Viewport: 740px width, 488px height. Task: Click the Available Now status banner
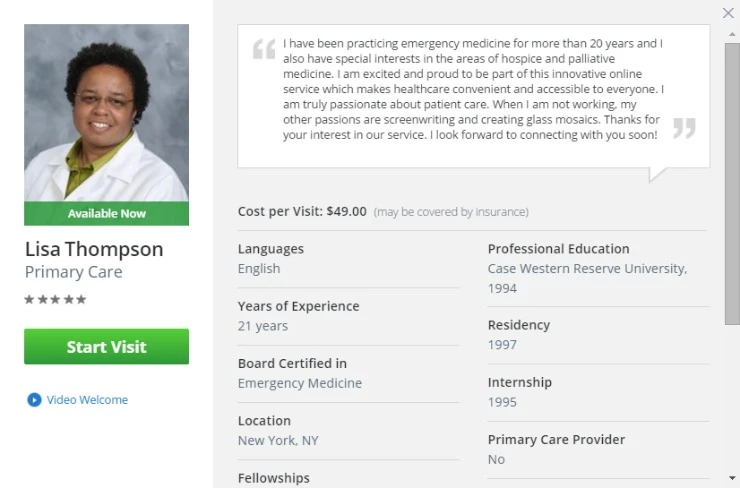tap(107, 213)
